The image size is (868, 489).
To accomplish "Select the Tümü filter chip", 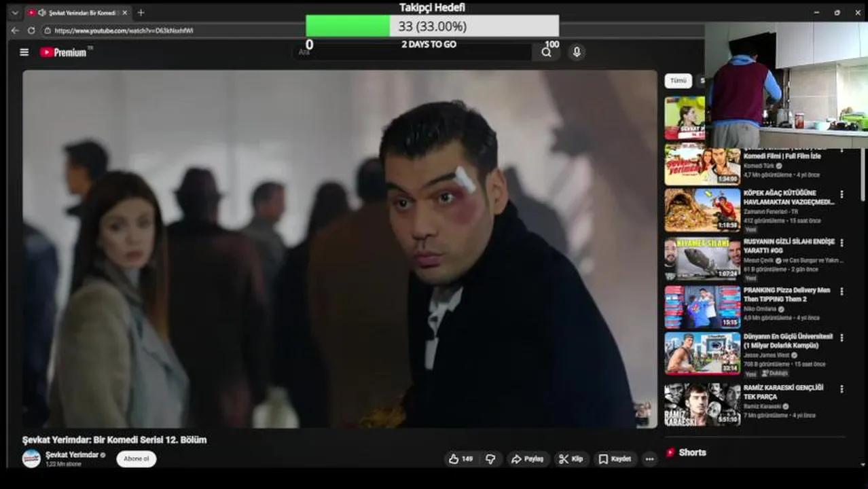I will (679, 80).
